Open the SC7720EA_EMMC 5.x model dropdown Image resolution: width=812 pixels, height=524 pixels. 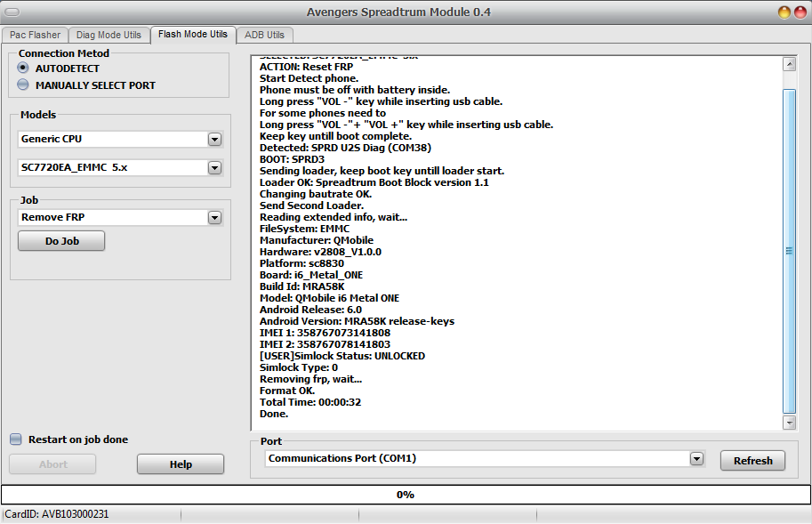214,168
